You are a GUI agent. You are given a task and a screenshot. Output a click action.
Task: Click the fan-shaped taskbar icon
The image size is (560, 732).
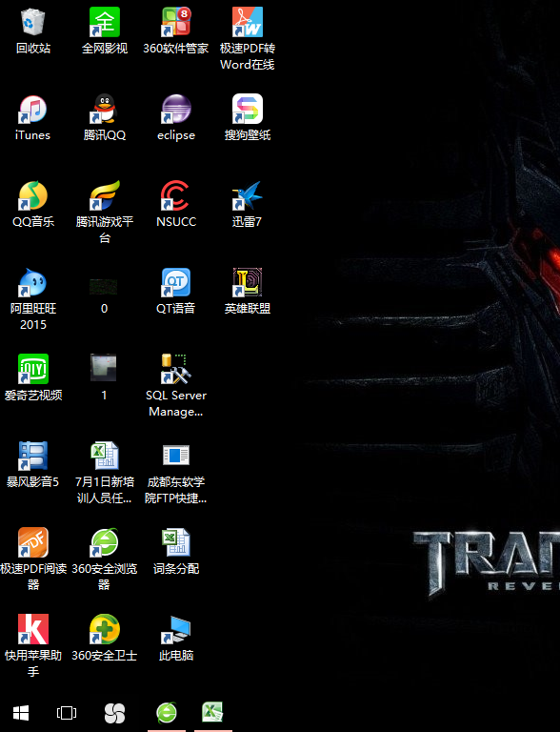pyautogui.click(x=114, y=713)
